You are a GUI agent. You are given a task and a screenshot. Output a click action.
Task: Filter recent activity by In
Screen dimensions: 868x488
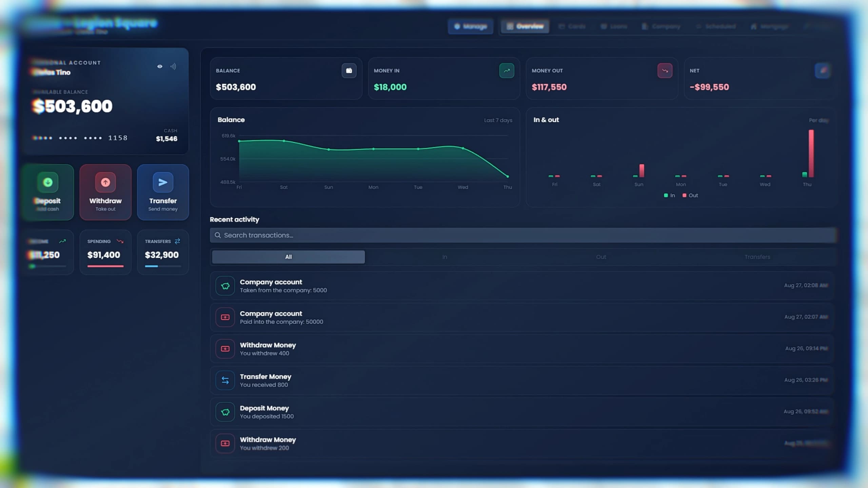445,257
